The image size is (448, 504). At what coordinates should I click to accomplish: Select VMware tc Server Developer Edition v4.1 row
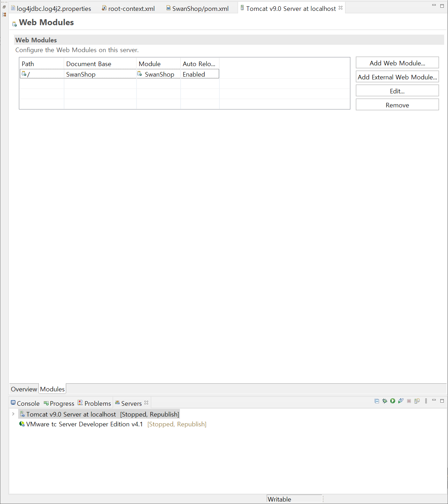click(x=113, y=424)
